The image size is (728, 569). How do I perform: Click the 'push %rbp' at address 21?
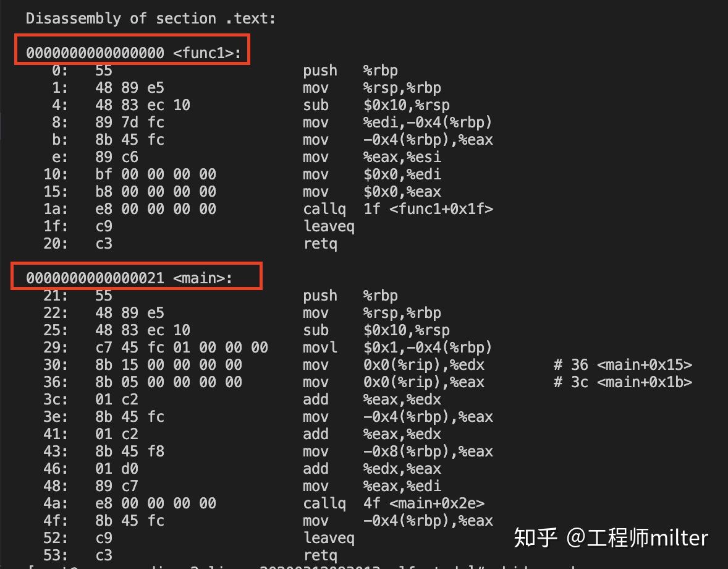coord(350,296)
